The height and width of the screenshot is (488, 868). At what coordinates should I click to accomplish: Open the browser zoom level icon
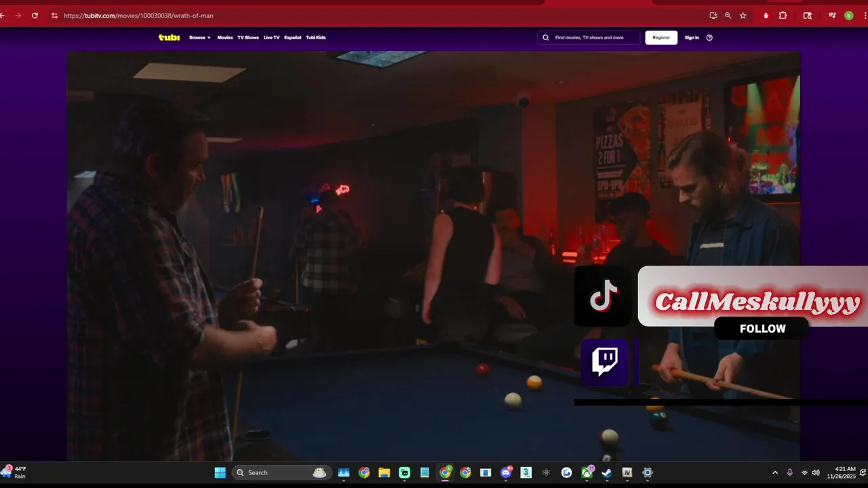point(728,15)
